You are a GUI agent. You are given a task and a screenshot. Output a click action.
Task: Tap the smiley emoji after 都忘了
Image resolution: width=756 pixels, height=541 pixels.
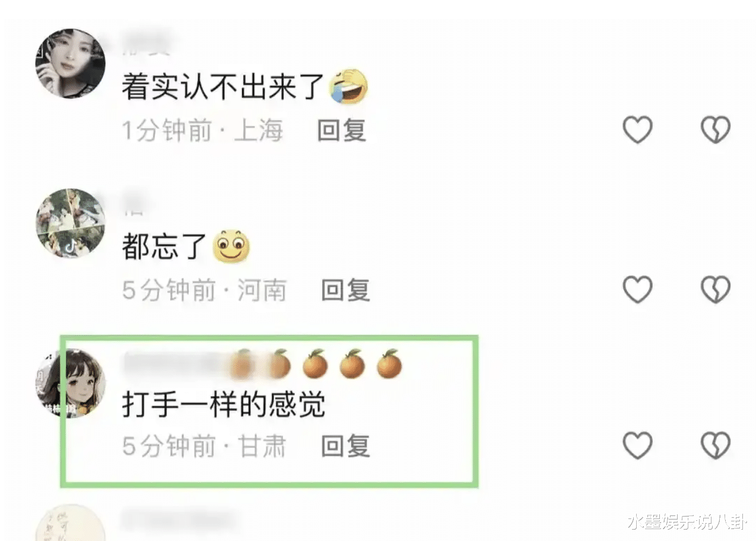231,247
